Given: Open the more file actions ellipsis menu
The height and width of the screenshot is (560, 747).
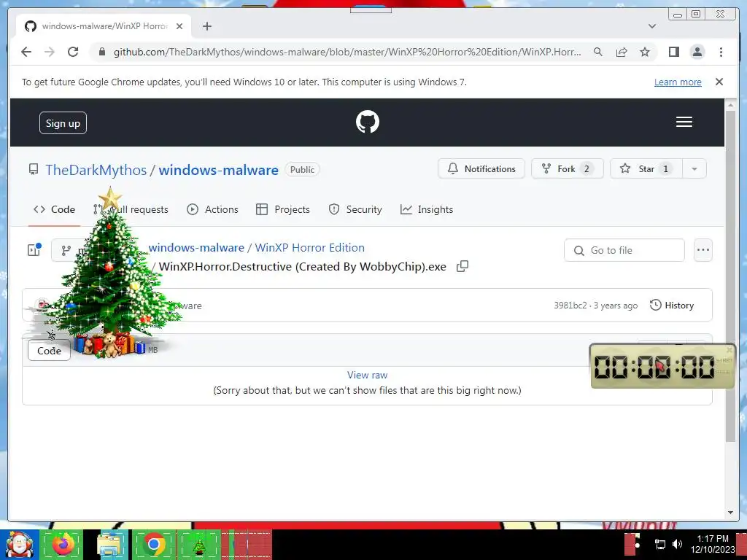Looking at the screenshot, I should [703, 251].
